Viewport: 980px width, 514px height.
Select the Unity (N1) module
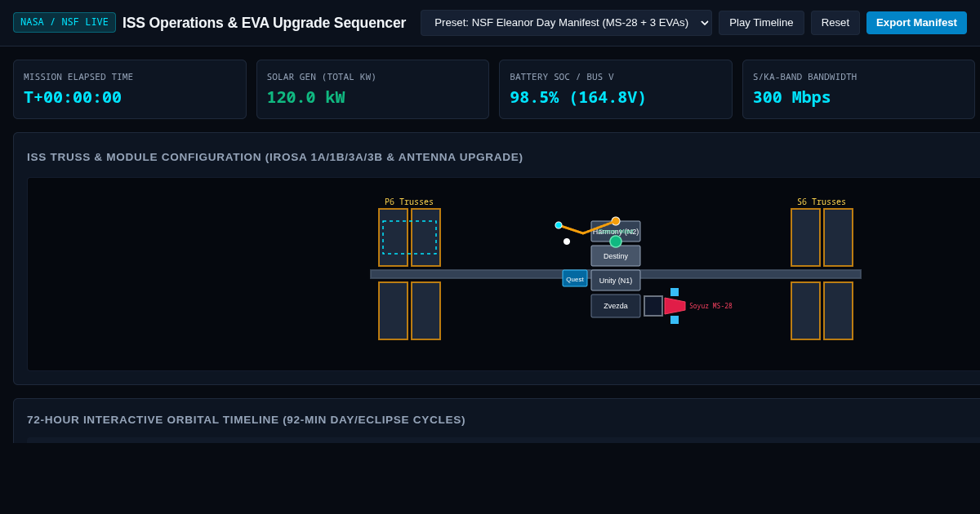click(616, 281)
